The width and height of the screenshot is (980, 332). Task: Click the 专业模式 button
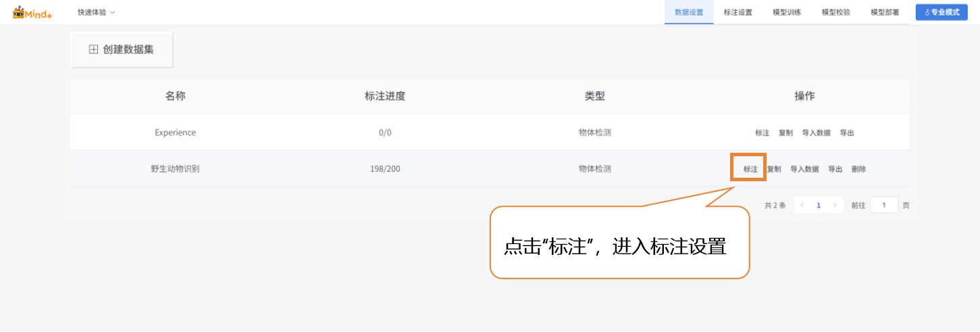pos(941,12)
